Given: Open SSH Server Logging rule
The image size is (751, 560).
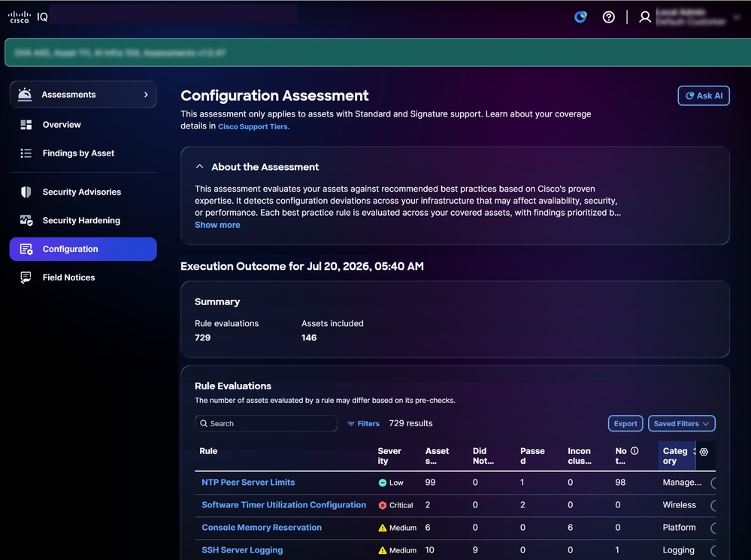Looking at the screenshot, I should pos(242,550).
